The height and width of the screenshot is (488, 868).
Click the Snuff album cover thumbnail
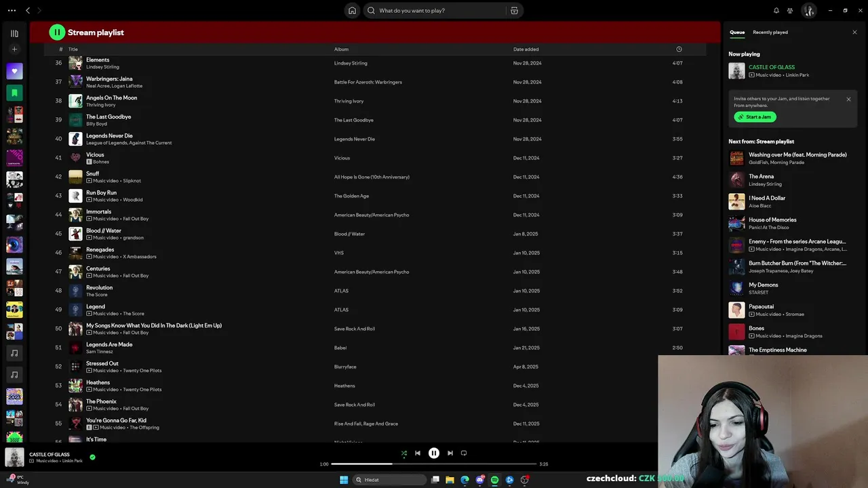click(x=75, y=177)
